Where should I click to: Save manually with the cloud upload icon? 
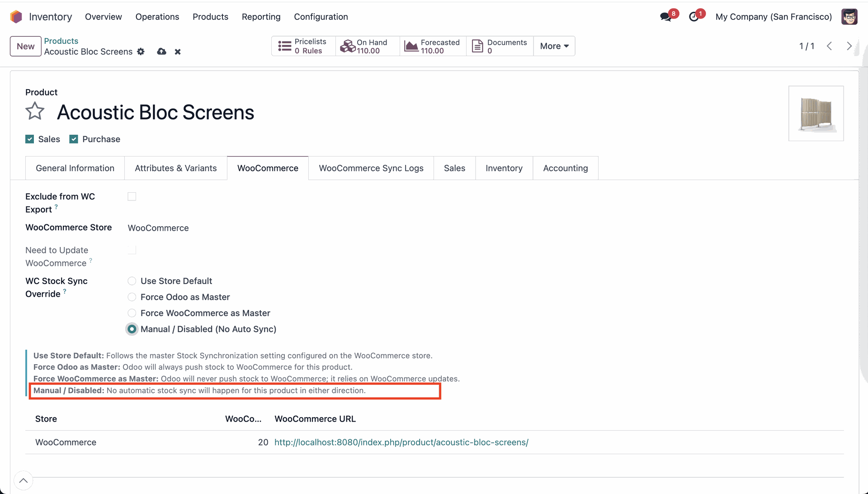point(161,52)
